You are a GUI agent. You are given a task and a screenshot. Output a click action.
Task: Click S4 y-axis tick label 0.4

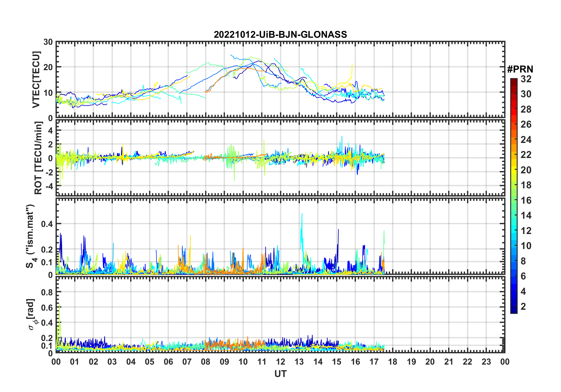pyautogui.click(x=47, y=224)
